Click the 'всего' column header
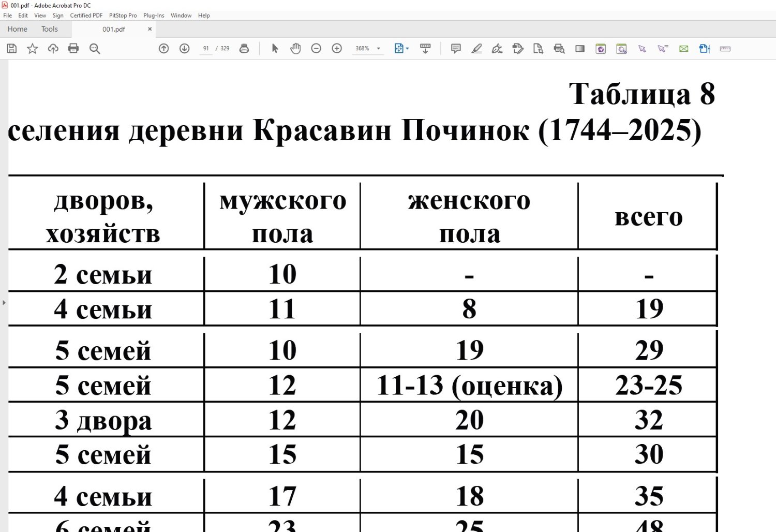Image resolution: width=776 pixels, height=532 pixels. 649,217
